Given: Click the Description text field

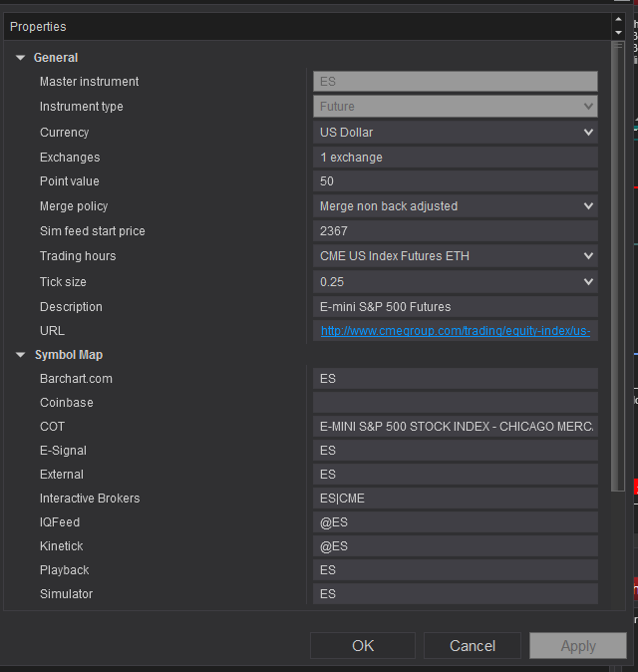Looking at the screenshot, I should click(455, 306).
